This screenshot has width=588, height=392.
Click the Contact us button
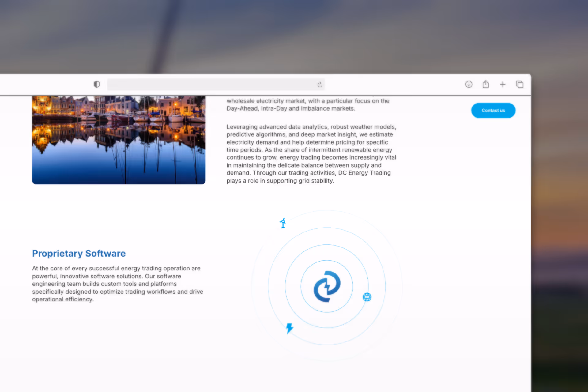pyautogui.click(x=493, y=111)
